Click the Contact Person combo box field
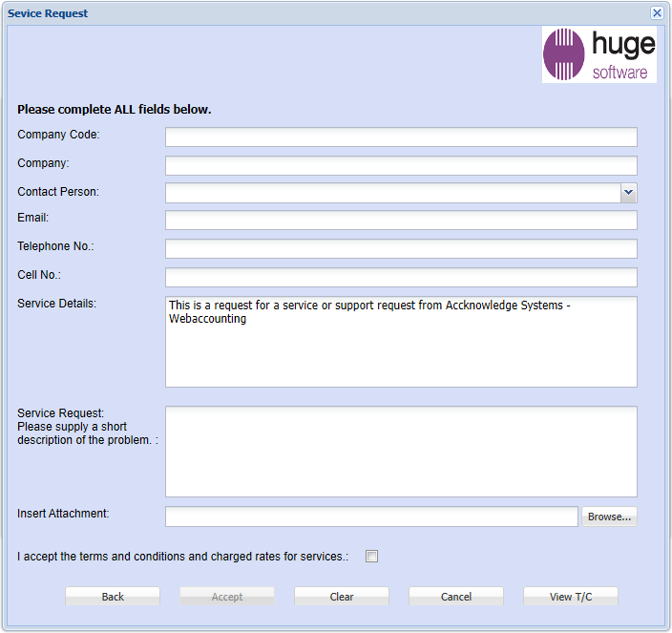Screen dimensions: 672x633 [x=391, y=193]
